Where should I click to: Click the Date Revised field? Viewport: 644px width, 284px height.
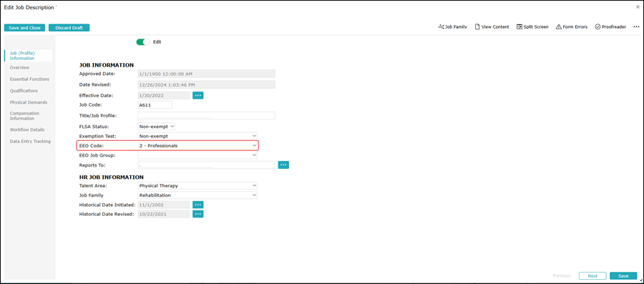click(206, 84)
